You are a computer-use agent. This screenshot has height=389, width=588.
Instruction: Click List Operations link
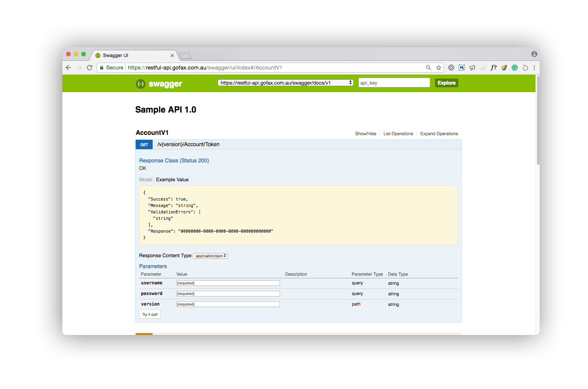pos(398,134)
